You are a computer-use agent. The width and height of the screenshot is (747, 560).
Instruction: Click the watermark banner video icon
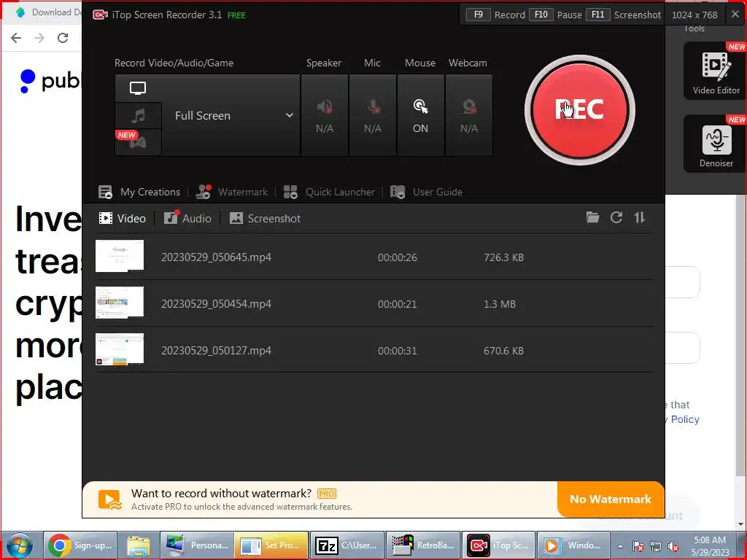110,499
